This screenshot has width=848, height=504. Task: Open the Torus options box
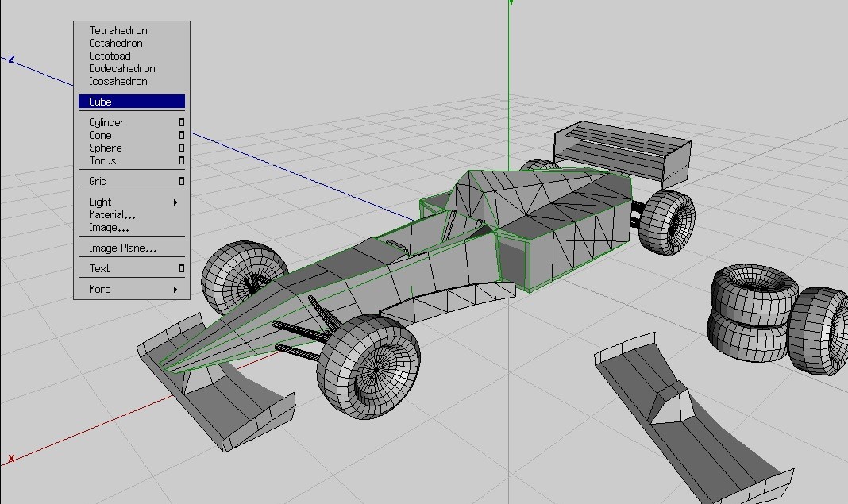(182, 160)
